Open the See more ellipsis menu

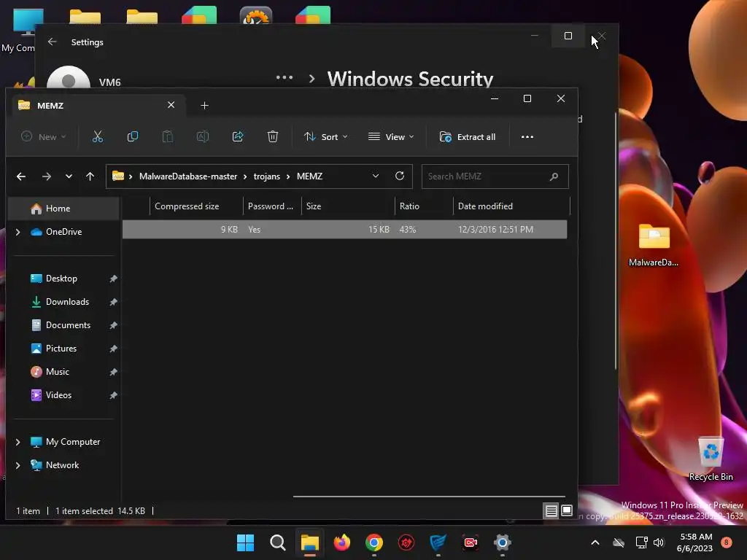point(527,136)
